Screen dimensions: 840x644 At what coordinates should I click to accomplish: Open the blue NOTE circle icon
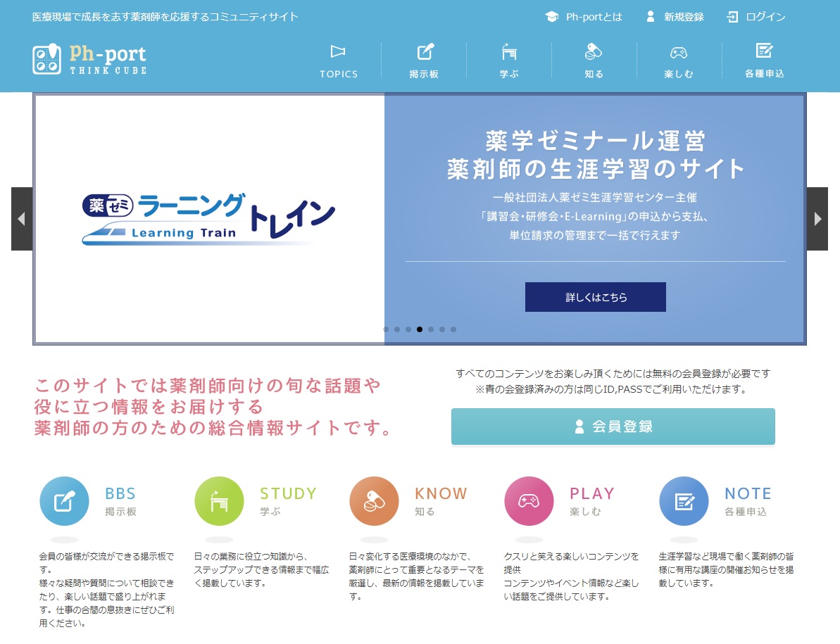tap(684, 501)
